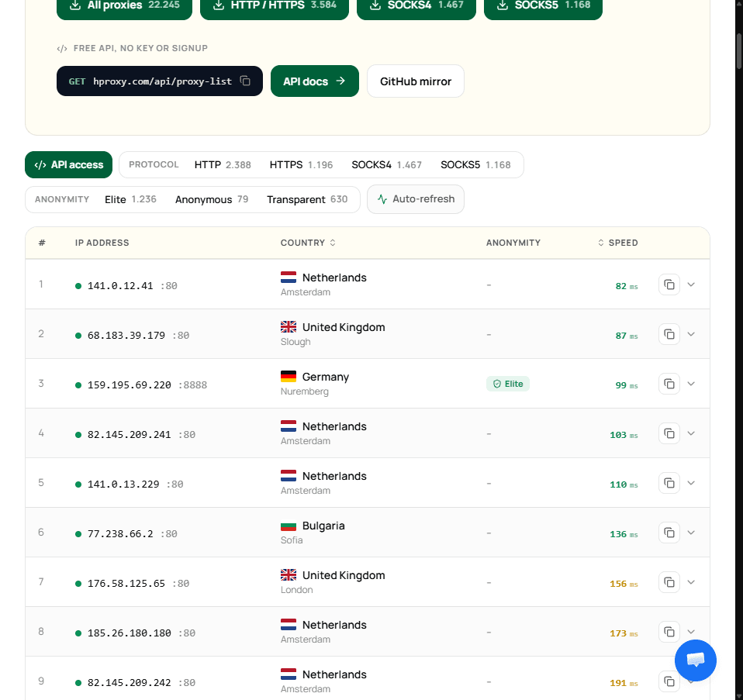743x700 pixels.
Task: Click the GET hproxy.com/api/proxy-list box
Action: click(159, 81)
